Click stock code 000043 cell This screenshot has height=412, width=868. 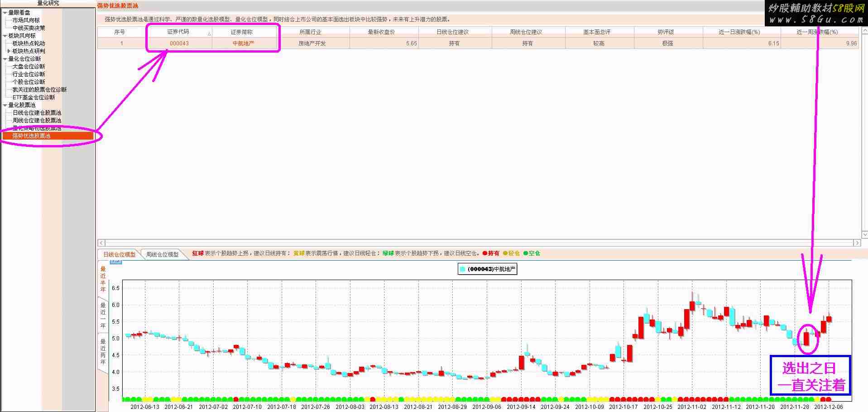(179, 44)
